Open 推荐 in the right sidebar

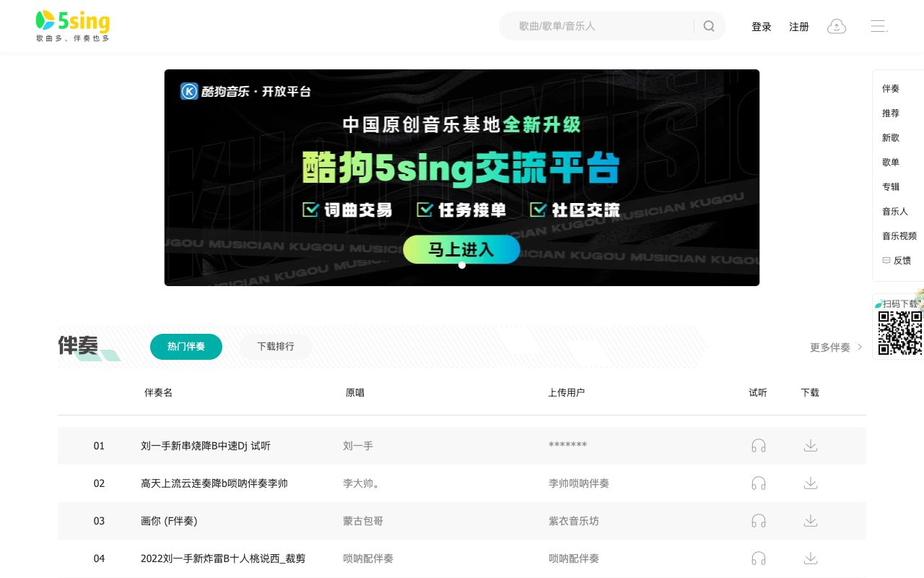click(890, 113)
